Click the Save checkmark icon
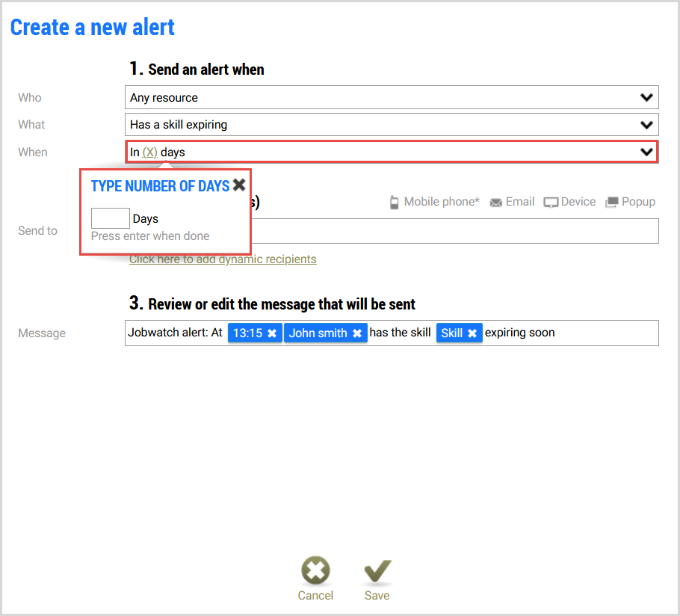 [x=377, y=570]
